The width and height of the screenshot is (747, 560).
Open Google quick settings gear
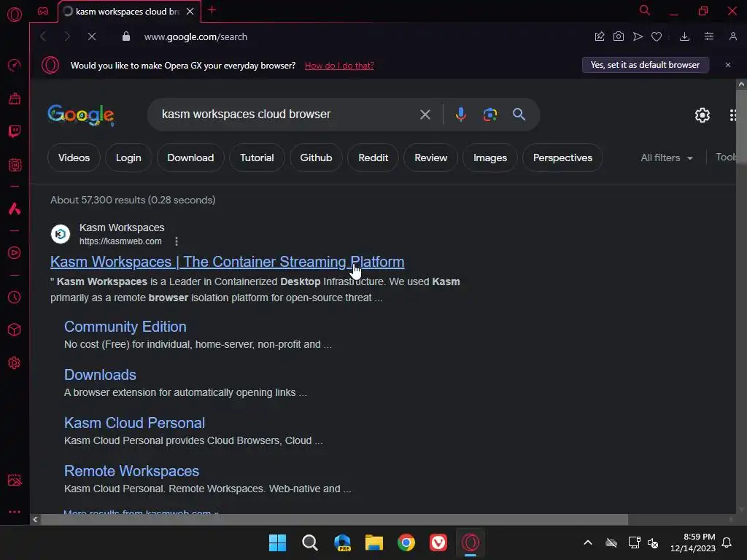703,114
